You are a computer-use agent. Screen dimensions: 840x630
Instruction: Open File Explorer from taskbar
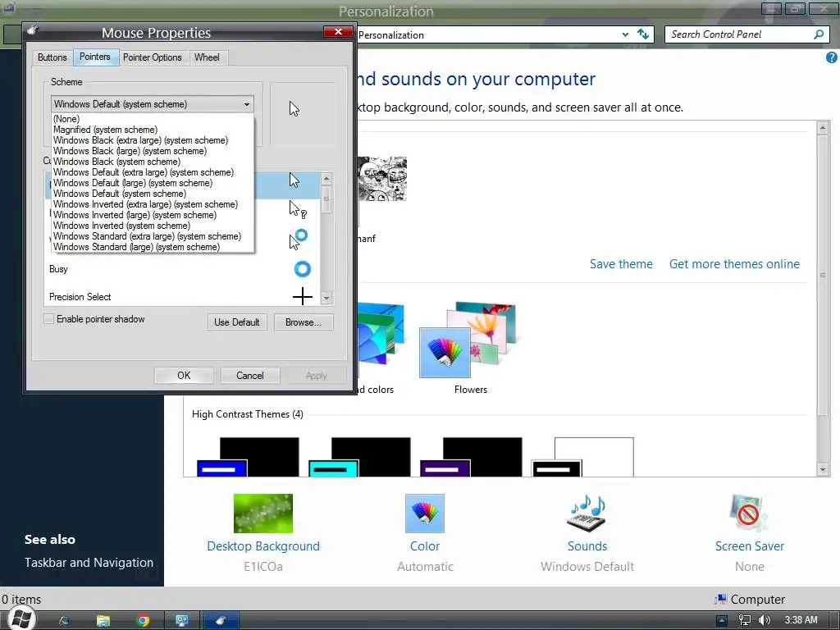click(x=103, y=620)
